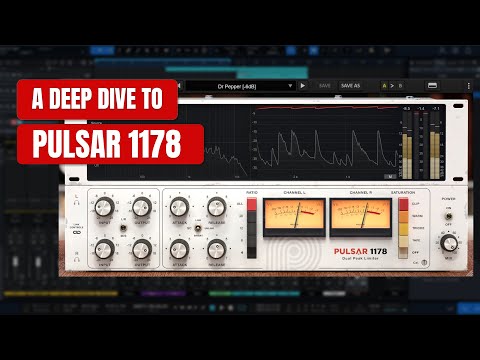Select the B comparison state

click(400, 86)
